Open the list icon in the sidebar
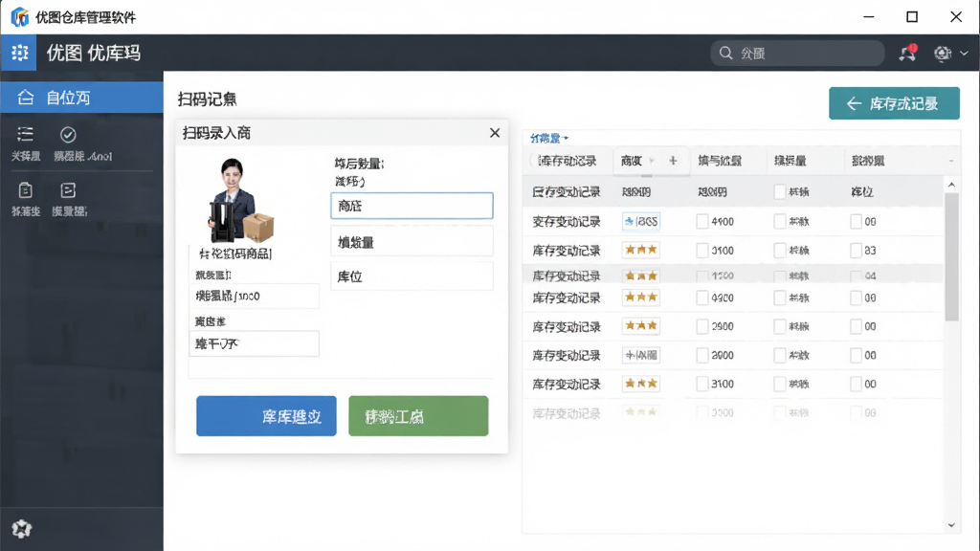This screenshot has height=551, width=980. [x=25, y=134]
